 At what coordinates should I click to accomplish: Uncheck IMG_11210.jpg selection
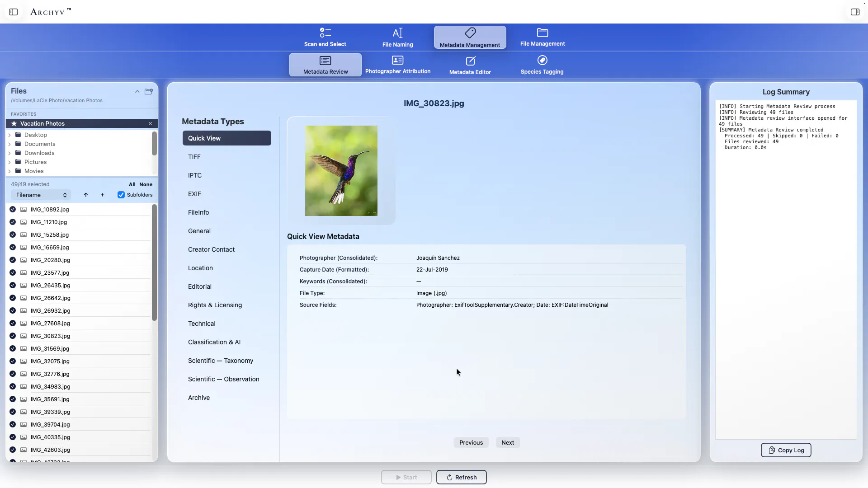pyautogui.click(x=13, y=222)
